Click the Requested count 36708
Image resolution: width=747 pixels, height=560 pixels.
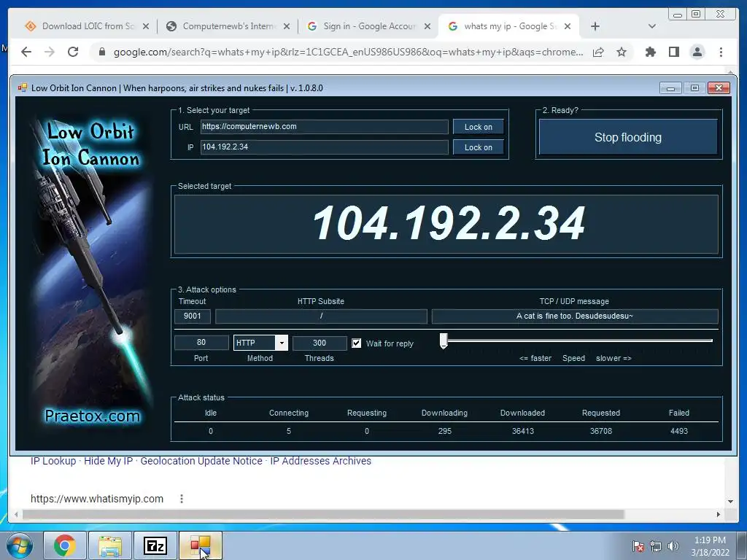[x=601, y=431]
